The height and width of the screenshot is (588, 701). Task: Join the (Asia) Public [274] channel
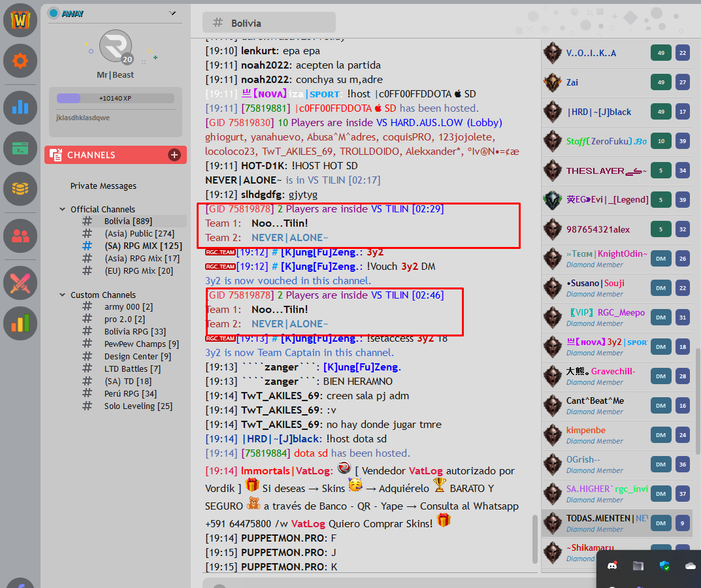[139, 233]
